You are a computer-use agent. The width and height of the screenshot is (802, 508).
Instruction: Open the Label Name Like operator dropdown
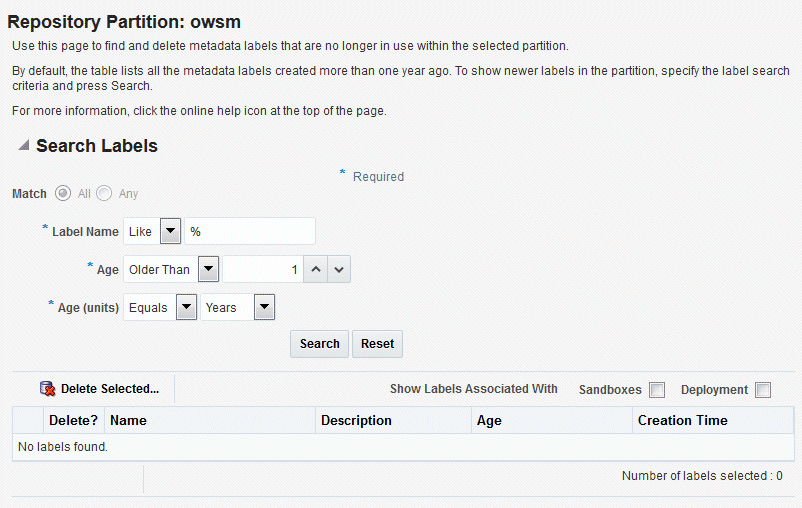(170, 232)
